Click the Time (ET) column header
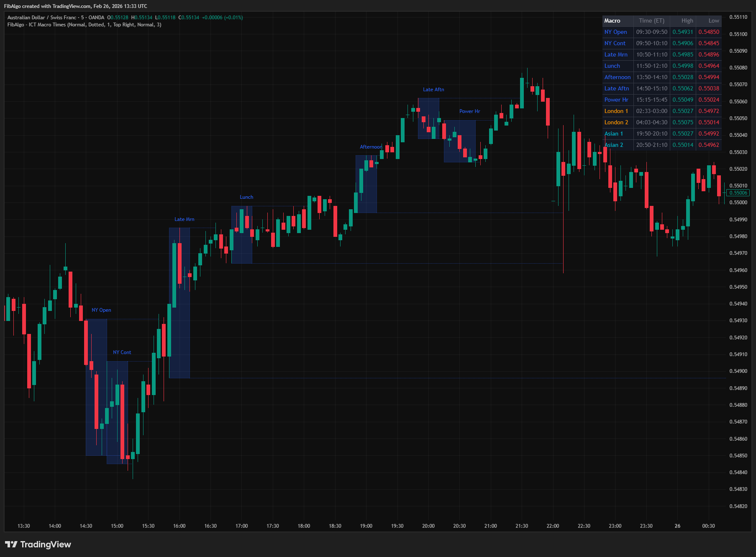 (x=651, y=21)
